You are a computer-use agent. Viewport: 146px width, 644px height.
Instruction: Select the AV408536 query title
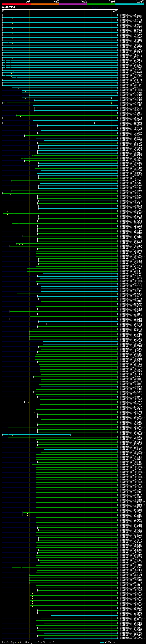click(x=8, y=8)
